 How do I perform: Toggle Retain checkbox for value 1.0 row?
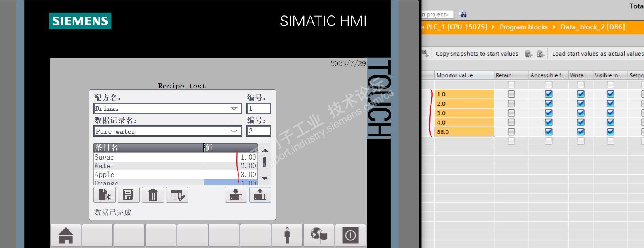coord(511,94)
